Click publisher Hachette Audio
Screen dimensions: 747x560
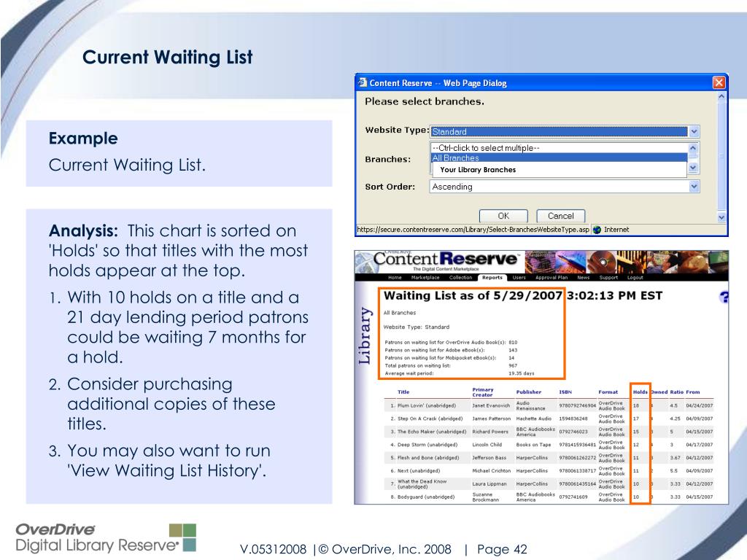point(533,419)
